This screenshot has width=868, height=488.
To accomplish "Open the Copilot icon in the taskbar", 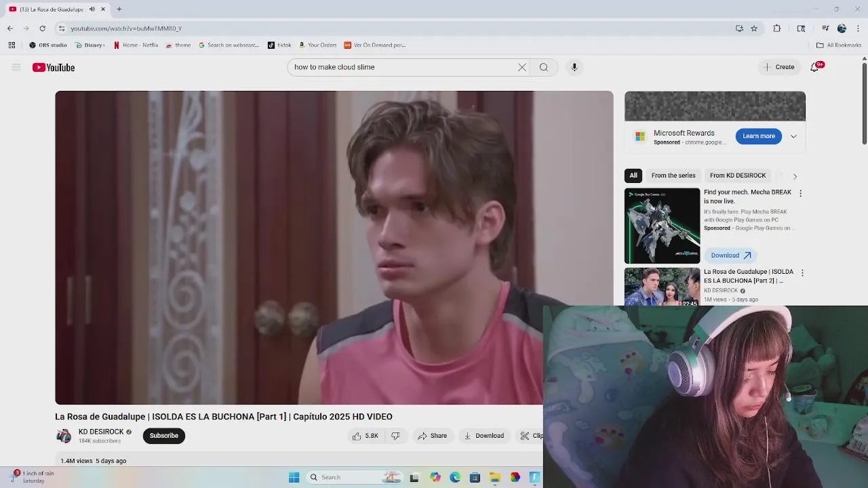I will [435, 477].
